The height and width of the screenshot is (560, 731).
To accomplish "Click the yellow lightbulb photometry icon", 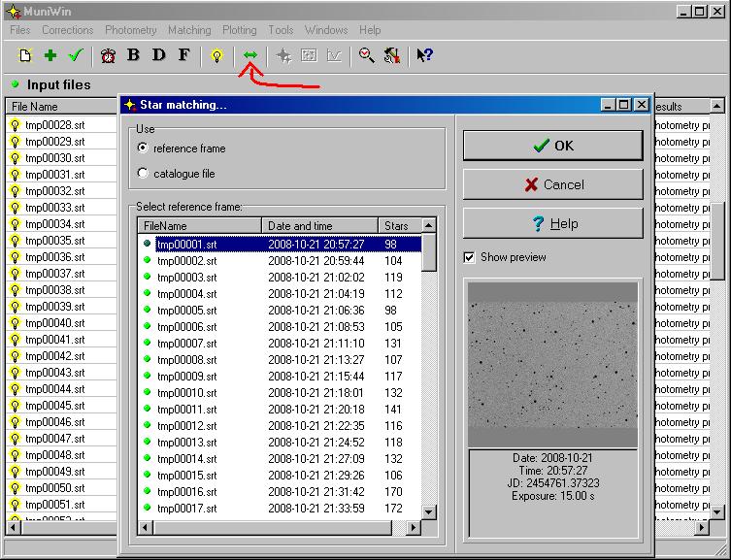I will pyautogui.click(x=217, y=55).
